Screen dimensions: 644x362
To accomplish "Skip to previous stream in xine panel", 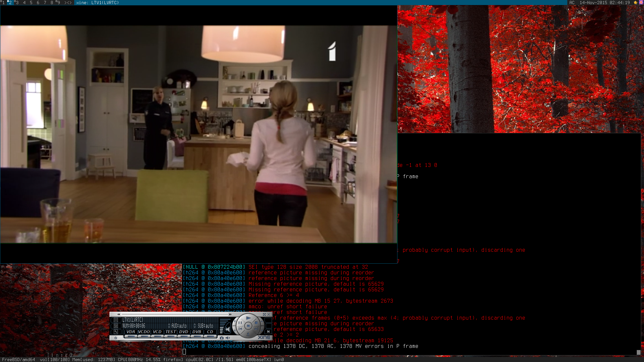I will click(x=240, y=329).
